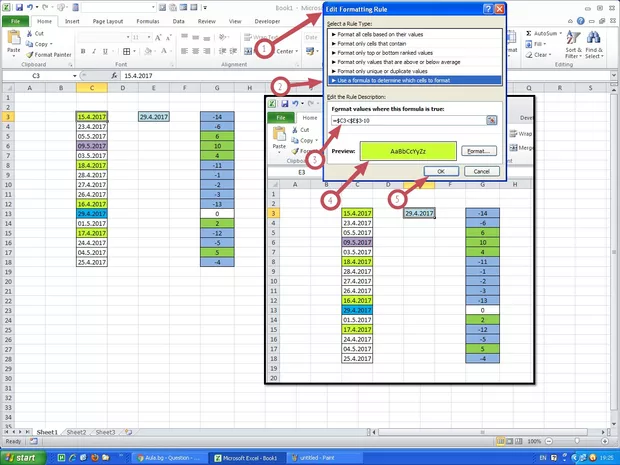This screenshot has width=620, height=465.
Task: Open the font size dropdown showing 11
Action: tap(149, 37)
